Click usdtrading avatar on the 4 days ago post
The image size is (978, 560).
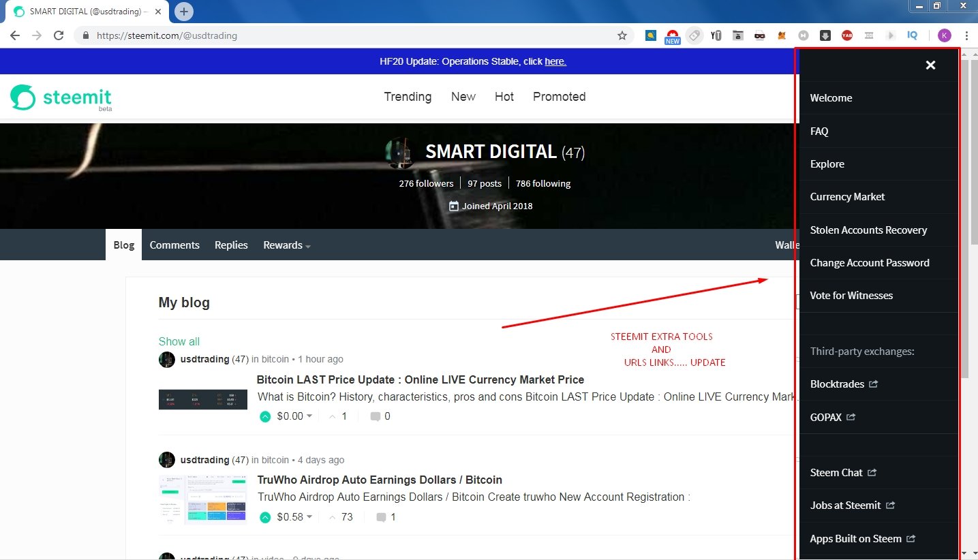(167, 460)
